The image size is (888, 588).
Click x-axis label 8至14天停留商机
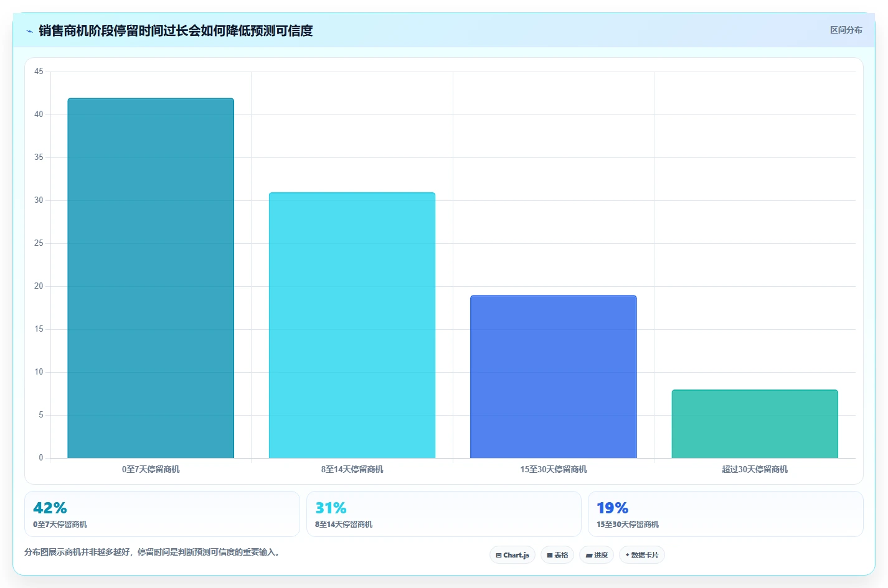point(352,469)
